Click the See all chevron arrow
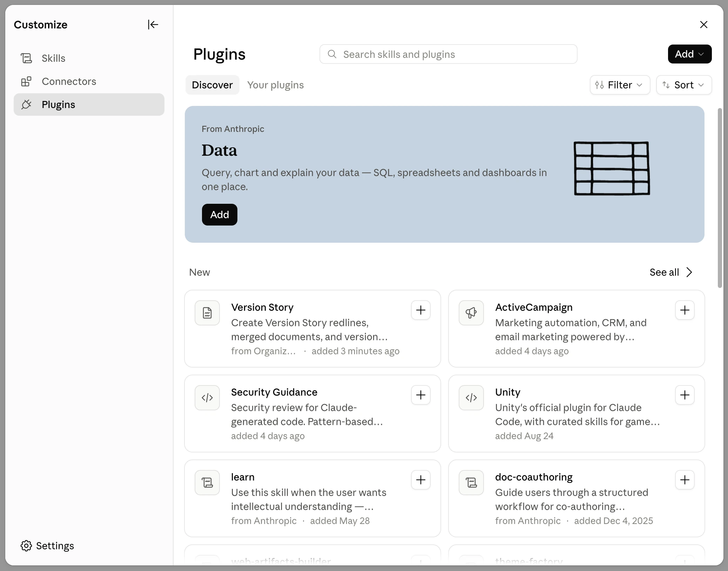 [689, 272]
